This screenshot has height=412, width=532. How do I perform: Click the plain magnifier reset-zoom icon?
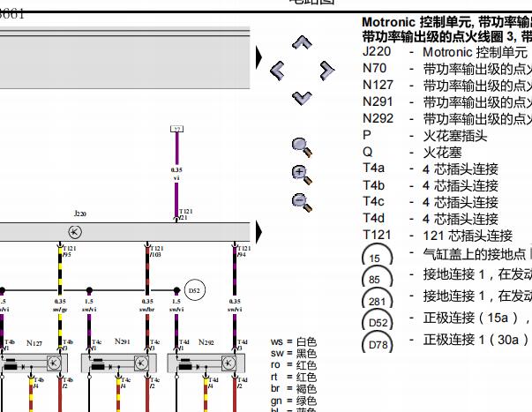pyautogui.click(x=302, y=147)
